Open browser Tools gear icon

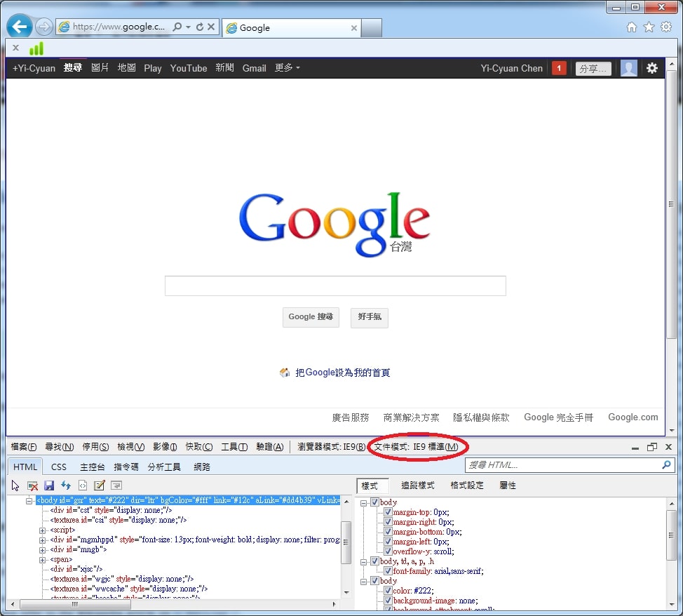click(x=666, y=27)
